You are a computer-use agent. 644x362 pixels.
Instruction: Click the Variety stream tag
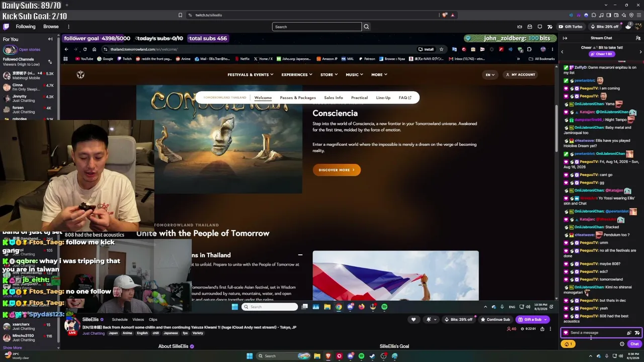[198, 333]
